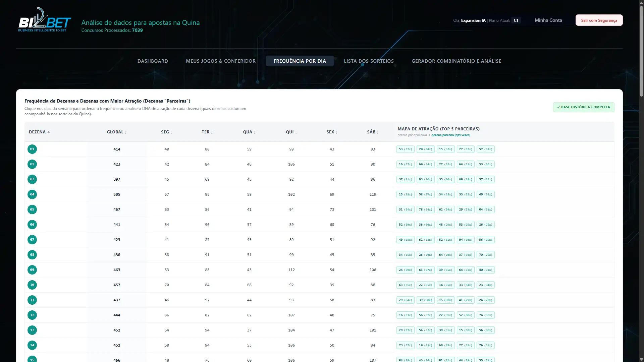Click partner chip 73 (37x) in row 14

[405, 345]
